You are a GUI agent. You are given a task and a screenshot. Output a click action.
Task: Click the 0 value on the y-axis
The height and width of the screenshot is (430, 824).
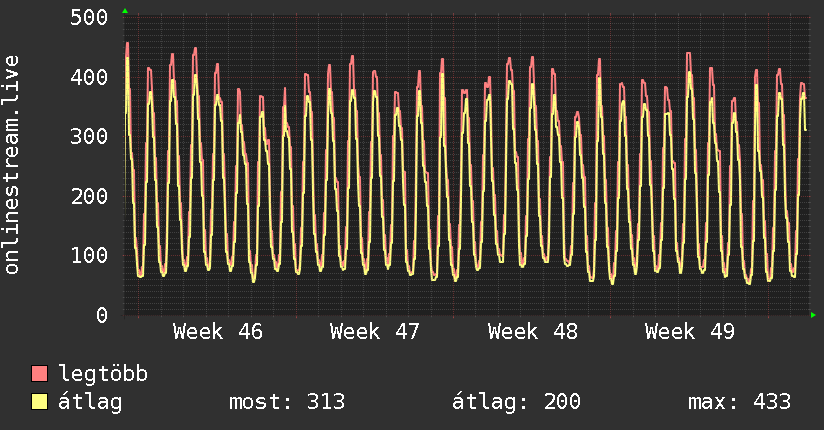tap(102, 315)
